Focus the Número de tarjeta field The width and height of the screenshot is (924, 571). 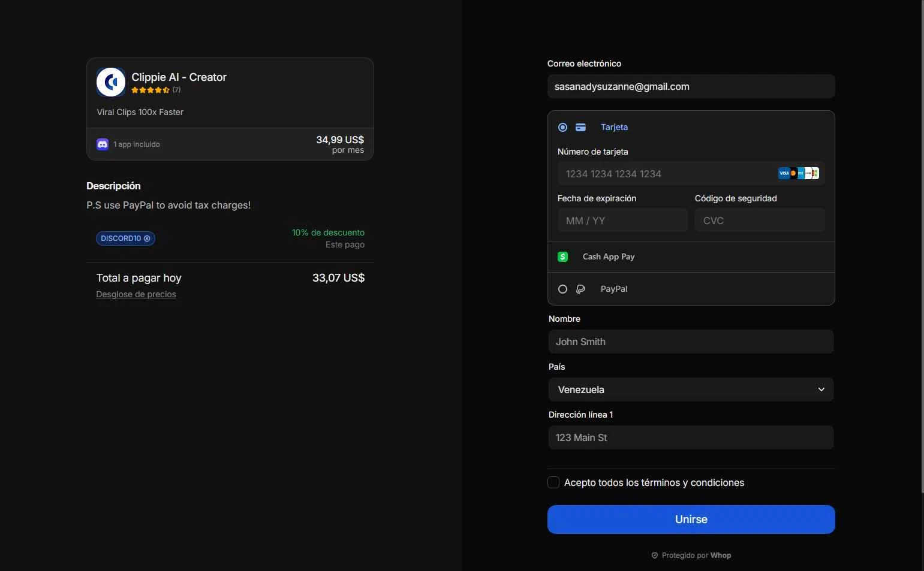691,174
